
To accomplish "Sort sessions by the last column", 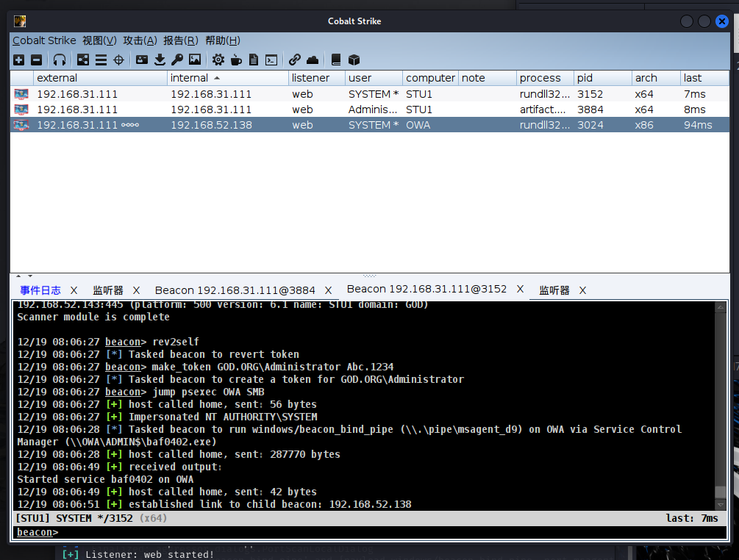I will click(704, 78).
